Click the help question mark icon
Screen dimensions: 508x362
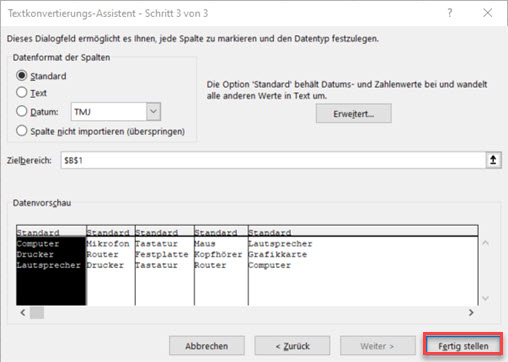(450, 13)
